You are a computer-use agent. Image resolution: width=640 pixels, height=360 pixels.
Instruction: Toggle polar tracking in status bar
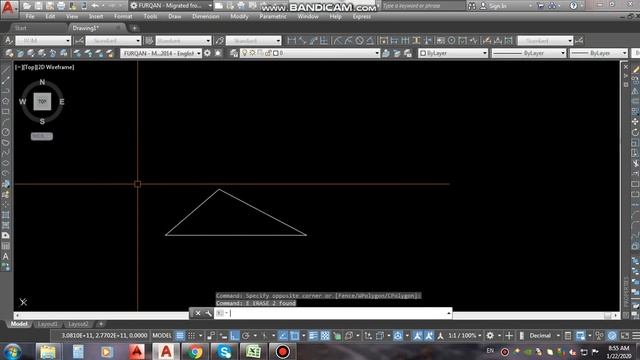click(x=246, y=336)
